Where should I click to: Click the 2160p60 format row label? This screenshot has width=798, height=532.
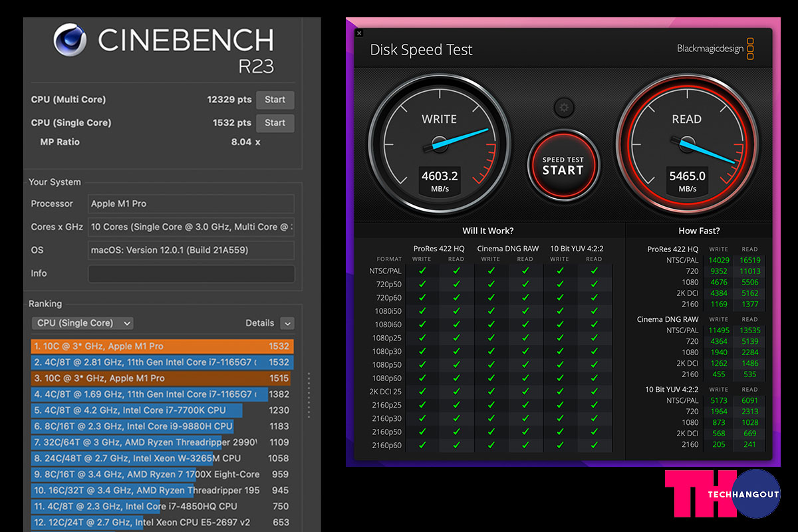click(x=386, y=446)
